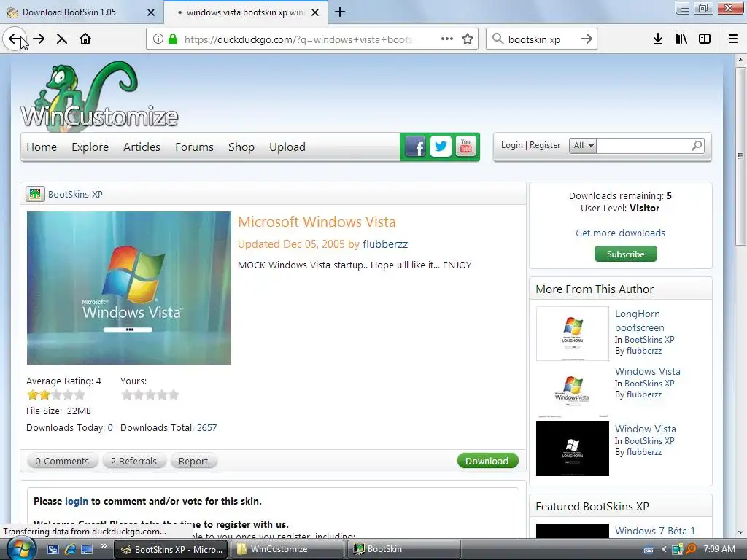Close the windows vista bootskin xp tab
The width and height of the screenshot is (747, 560).
(x=315, y=12)
